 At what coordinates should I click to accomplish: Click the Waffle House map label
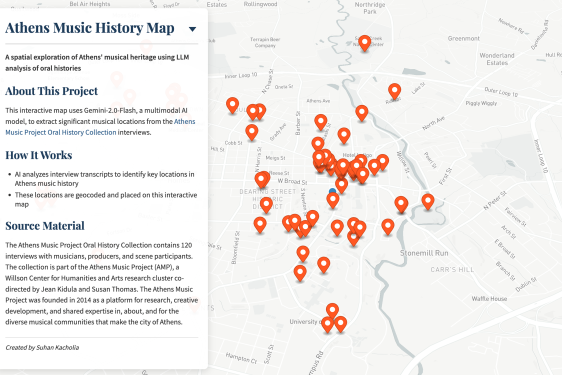tap(489, 299)
